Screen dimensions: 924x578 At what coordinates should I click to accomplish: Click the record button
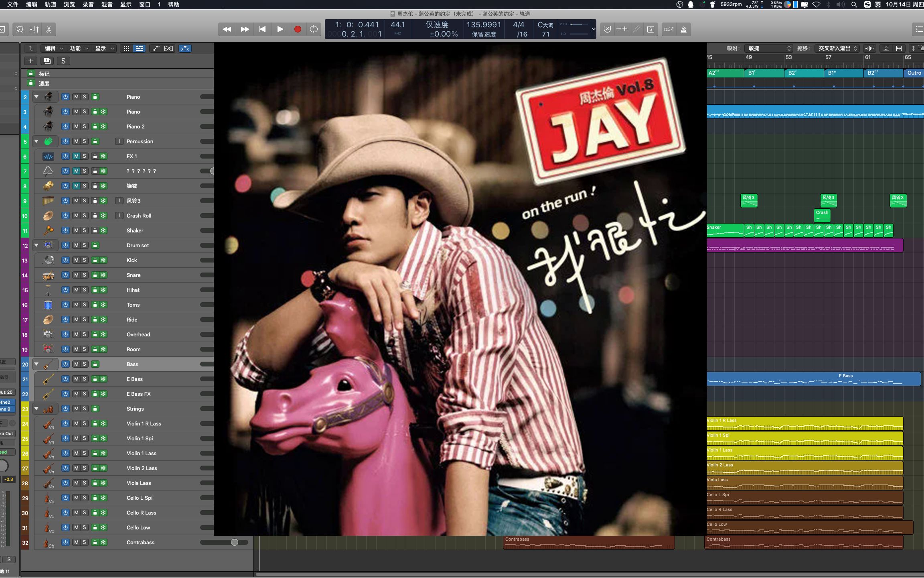(298, 29)
